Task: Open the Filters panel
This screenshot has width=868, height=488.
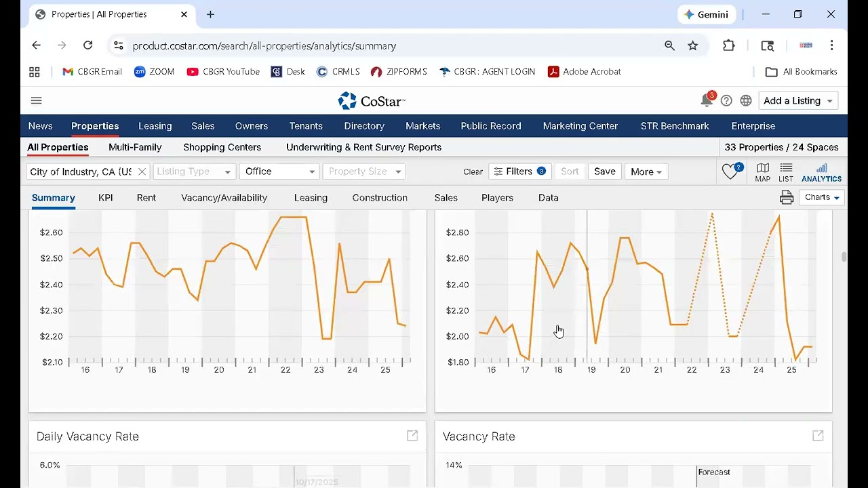Action: pyautogui.click(x=520, y=171)
